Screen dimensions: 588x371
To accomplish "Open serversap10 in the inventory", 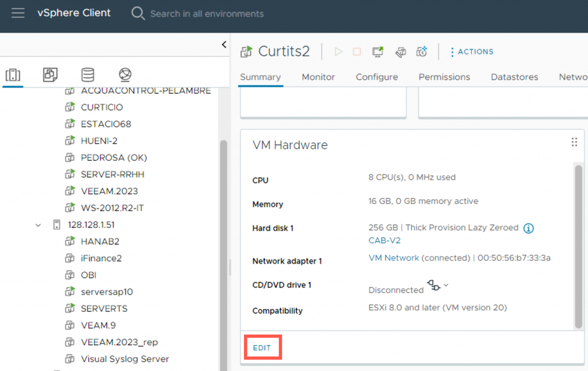I will (107, 292).
